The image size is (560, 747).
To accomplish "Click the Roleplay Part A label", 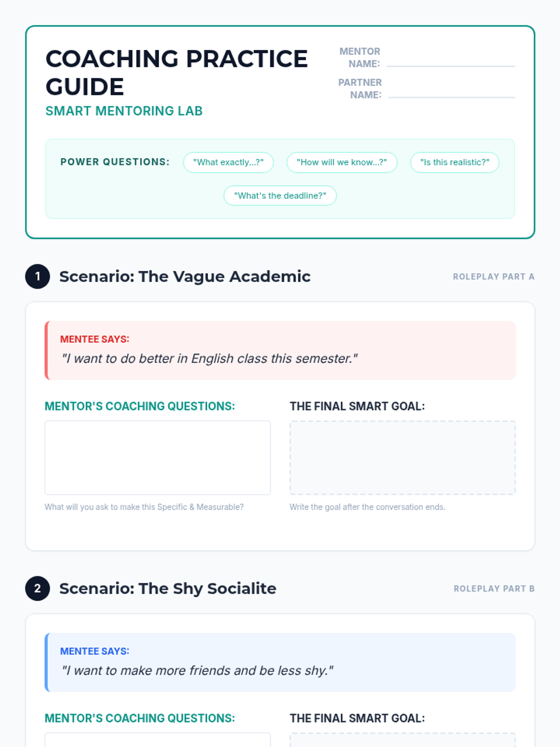I will click(493, 277).
